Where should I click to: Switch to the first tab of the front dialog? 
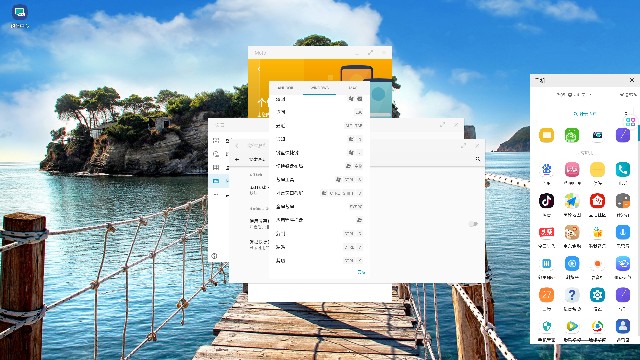tap(285, 87)
